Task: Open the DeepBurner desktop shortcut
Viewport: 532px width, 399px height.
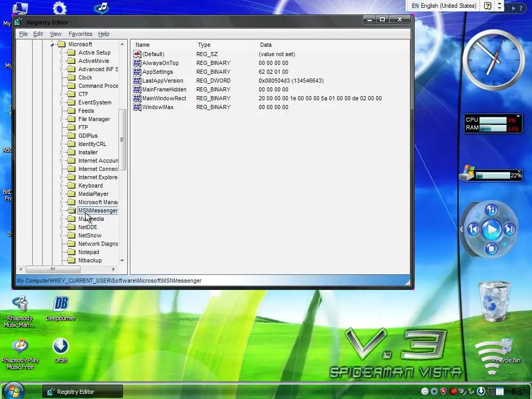Action: (x=61, y=309)
